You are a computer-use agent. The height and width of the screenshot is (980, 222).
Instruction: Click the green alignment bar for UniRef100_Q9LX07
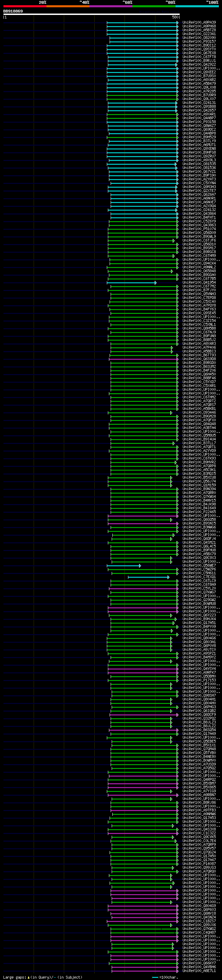[x=142, y=99]
